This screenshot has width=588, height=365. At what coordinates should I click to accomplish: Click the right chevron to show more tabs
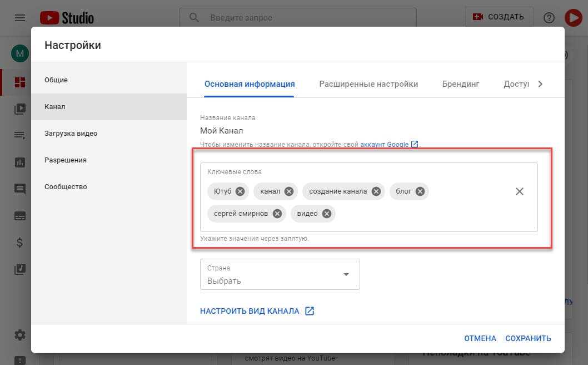pyautogui.click(x=540, y=84)
